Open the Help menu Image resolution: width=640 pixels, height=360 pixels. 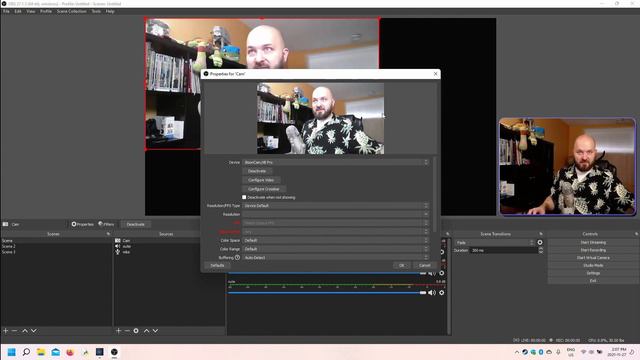[x=110, y=11]
